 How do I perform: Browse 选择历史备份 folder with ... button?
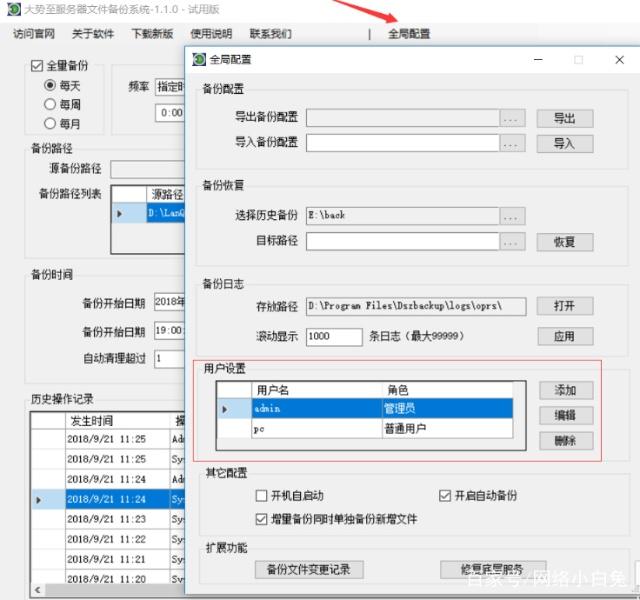coord(512,216)
